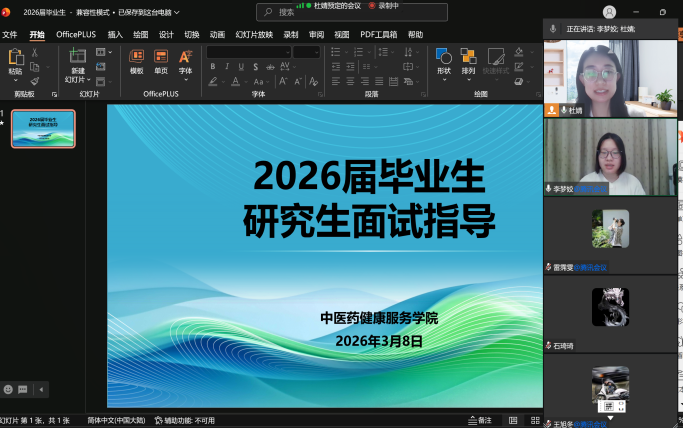Toggle Underline formatting

241,67
